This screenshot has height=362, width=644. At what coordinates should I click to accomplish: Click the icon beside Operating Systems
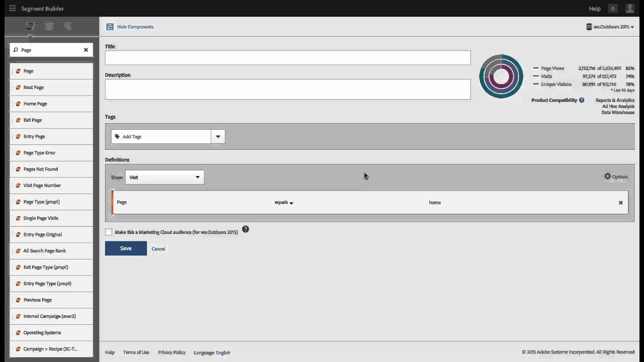click(x=18, y=332)
